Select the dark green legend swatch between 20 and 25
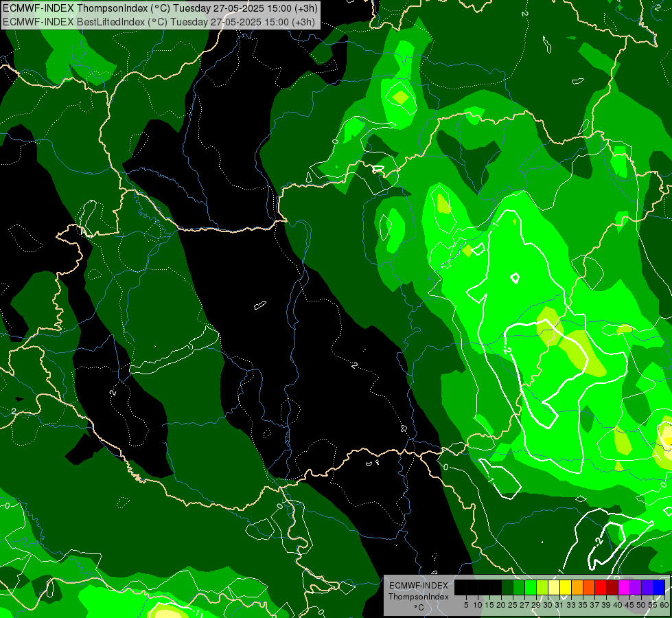The width and height of the screenshot is (672, 618). tap(507, 588)
